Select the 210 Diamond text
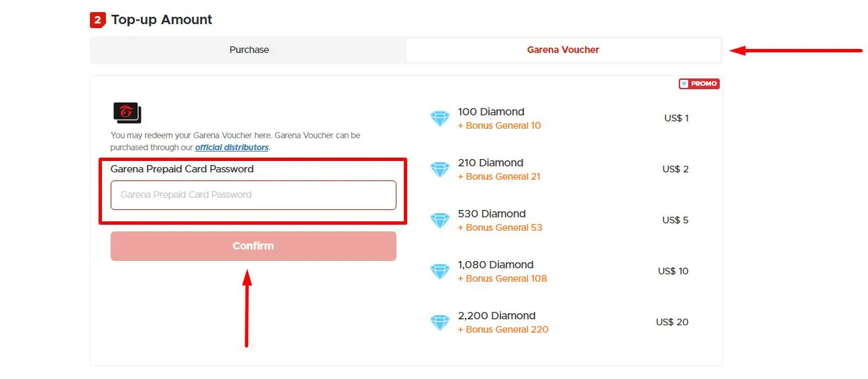 (x=490, y=163)
